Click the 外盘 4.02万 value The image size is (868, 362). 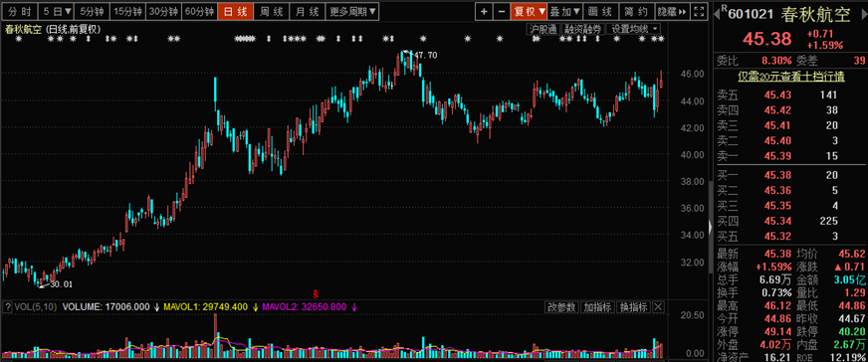click(774, 345)
